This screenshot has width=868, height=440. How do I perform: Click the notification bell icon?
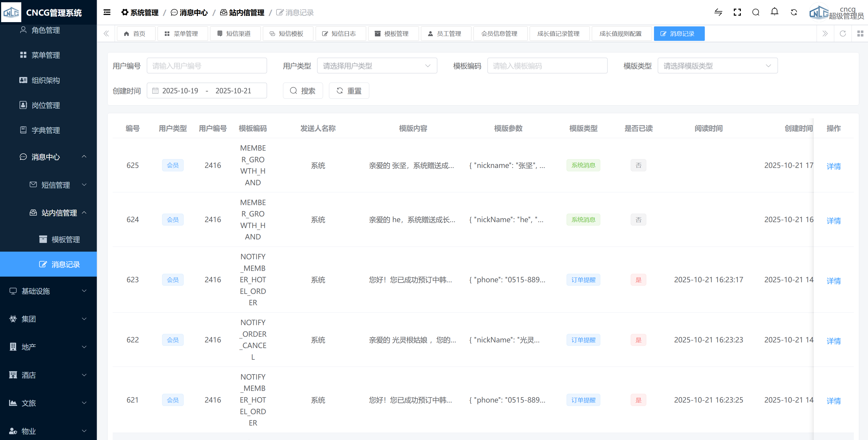774,12
